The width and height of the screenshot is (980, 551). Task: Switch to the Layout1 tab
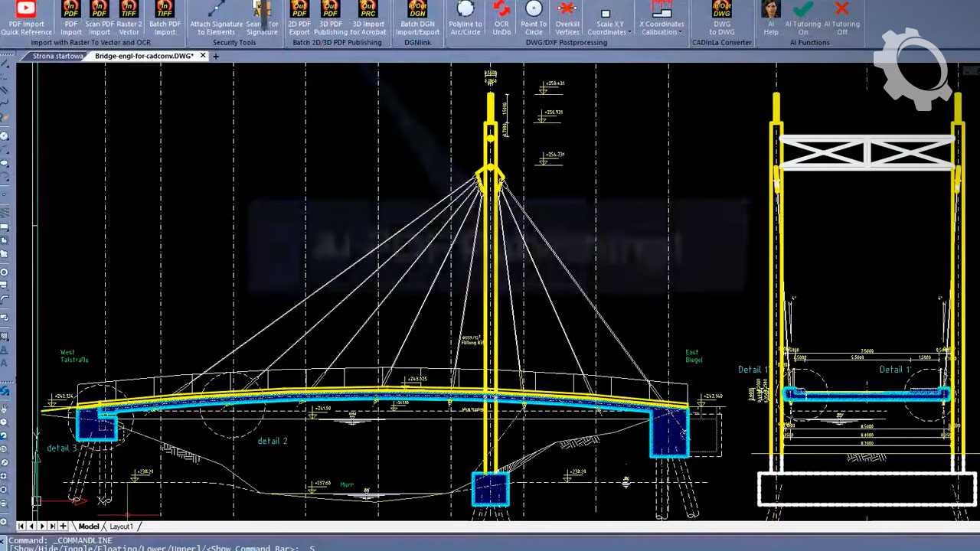(x=121, y=527)
